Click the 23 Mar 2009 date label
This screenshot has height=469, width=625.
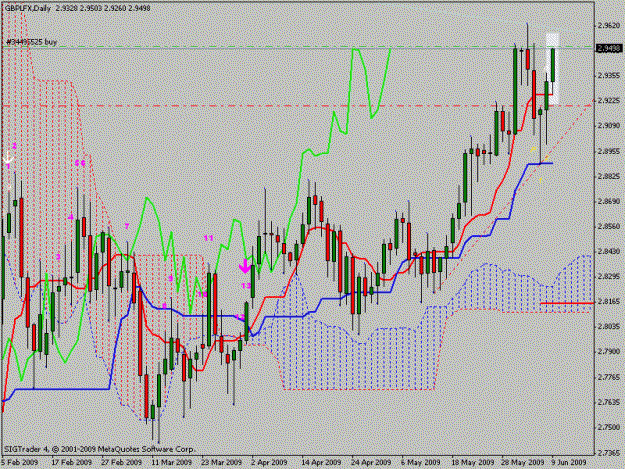click(x=222, y=463)
